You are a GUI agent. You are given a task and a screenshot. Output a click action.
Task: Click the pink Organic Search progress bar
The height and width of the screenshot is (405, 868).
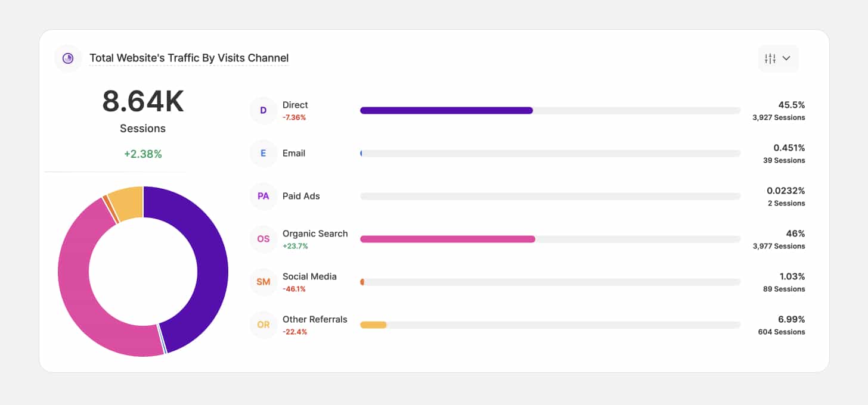click(x=447, y=239)
